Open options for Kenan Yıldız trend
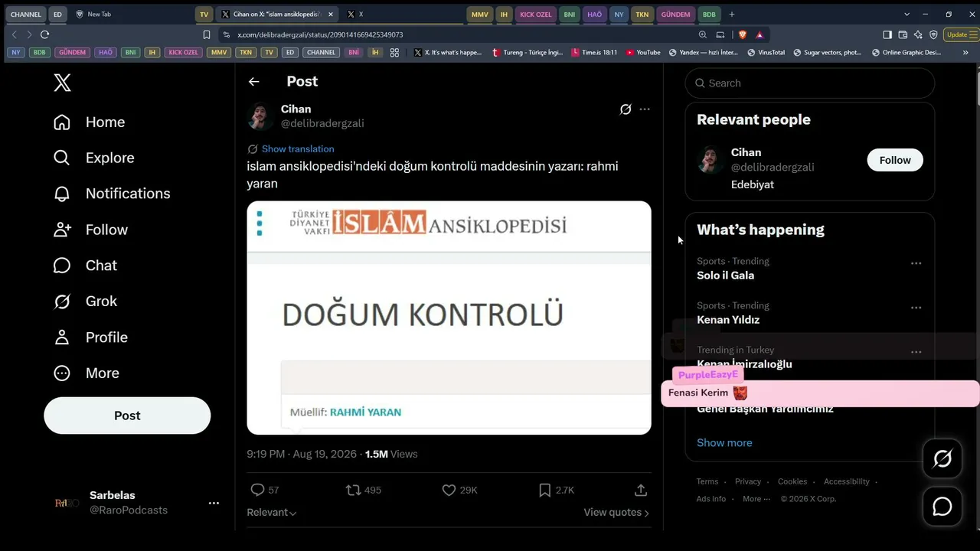980x551 pixels. click(916, 308)
